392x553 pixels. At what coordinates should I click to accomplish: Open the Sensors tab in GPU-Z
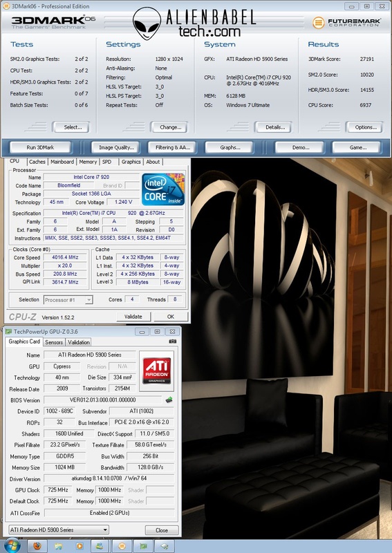(x=54, y=342)
